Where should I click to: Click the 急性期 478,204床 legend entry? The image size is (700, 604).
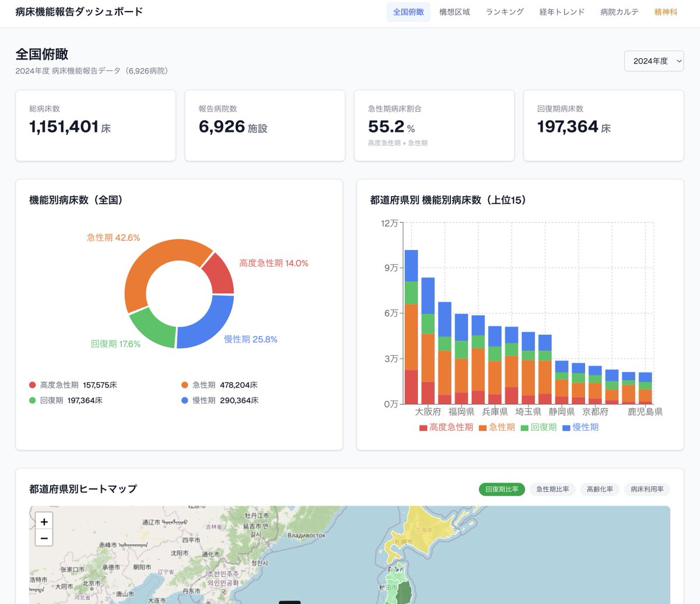220,385
